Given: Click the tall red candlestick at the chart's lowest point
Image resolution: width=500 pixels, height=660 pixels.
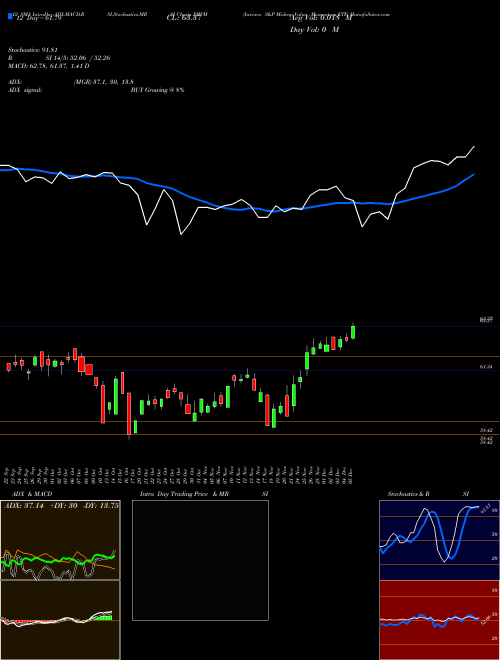Looking at the screenshot, I should [x=129, y=415].
